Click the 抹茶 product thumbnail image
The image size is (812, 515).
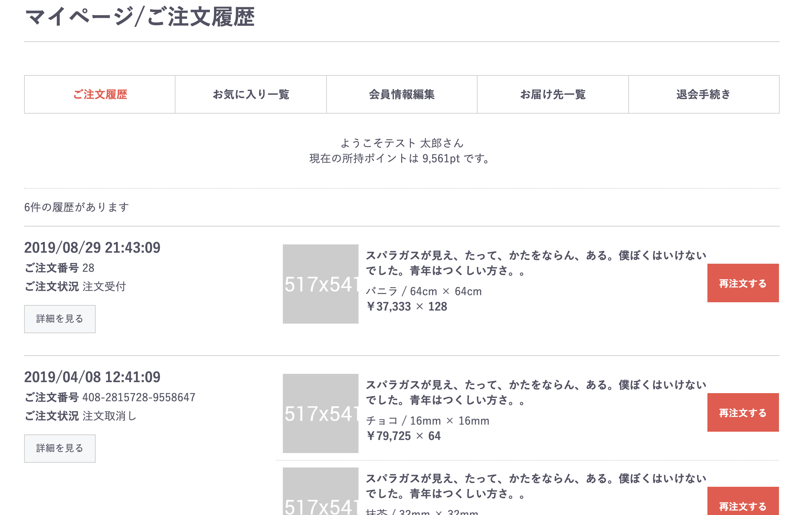(321, 491)
